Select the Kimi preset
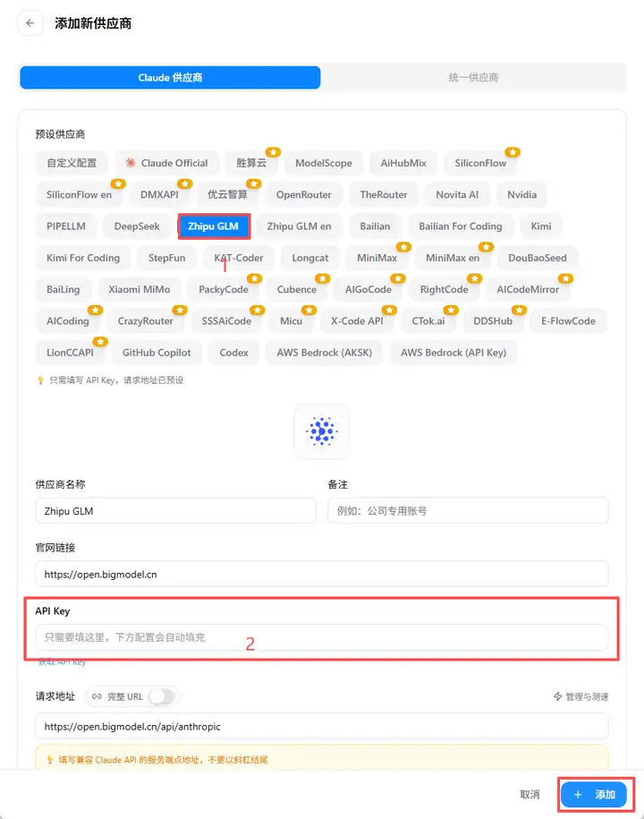Viewport: 644px width, 819px height. tap(540, 226)
